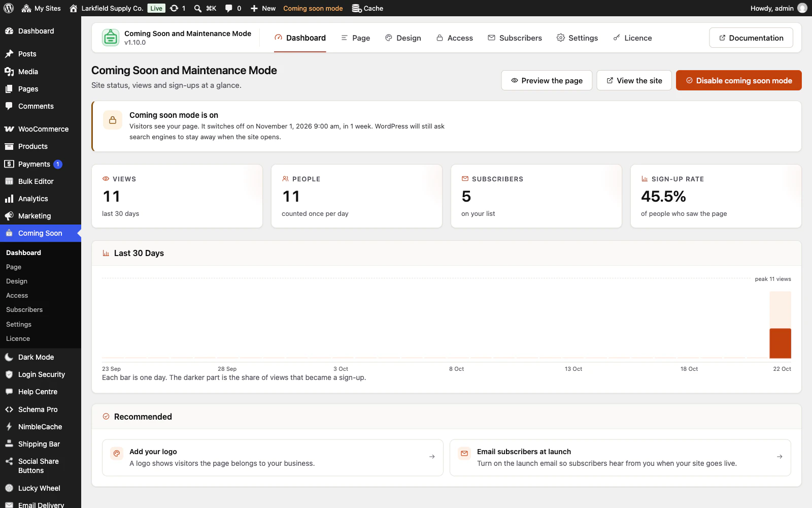
Task: Click the WordPress logo icon
Action: 8,8
